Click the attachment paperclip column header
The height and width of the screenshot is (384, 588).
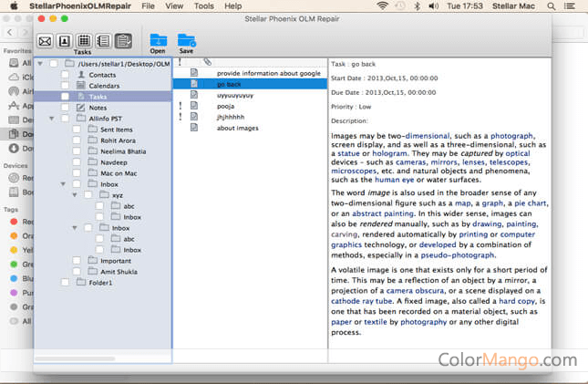point(207,62)
